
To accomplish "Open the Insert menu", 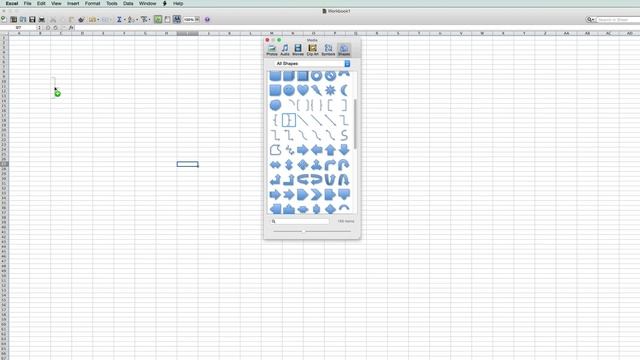I will 73,3.
